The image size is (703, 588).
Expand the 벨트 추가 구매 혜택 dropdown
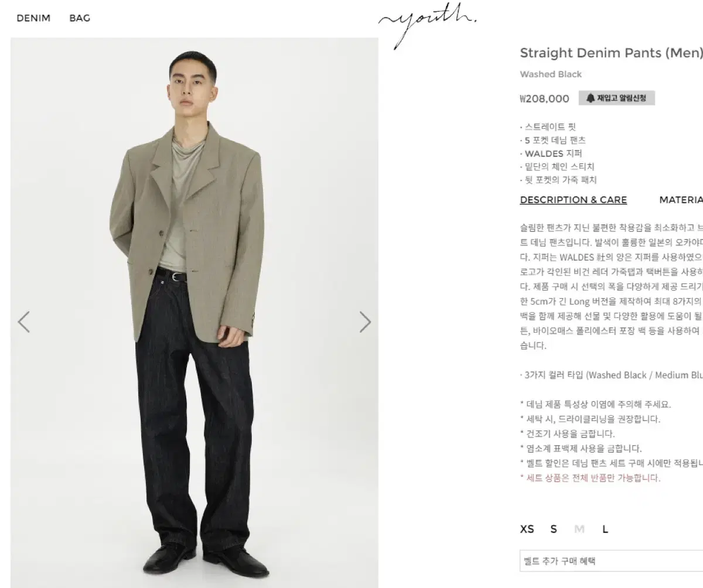pos(611,560)
